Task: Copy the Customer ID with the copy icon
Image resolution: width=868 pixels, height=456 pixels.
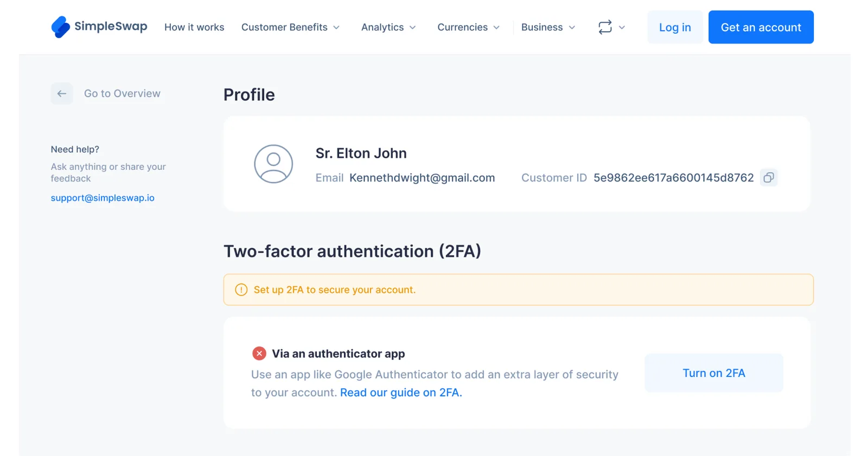Action: click(x=769, y=178)
